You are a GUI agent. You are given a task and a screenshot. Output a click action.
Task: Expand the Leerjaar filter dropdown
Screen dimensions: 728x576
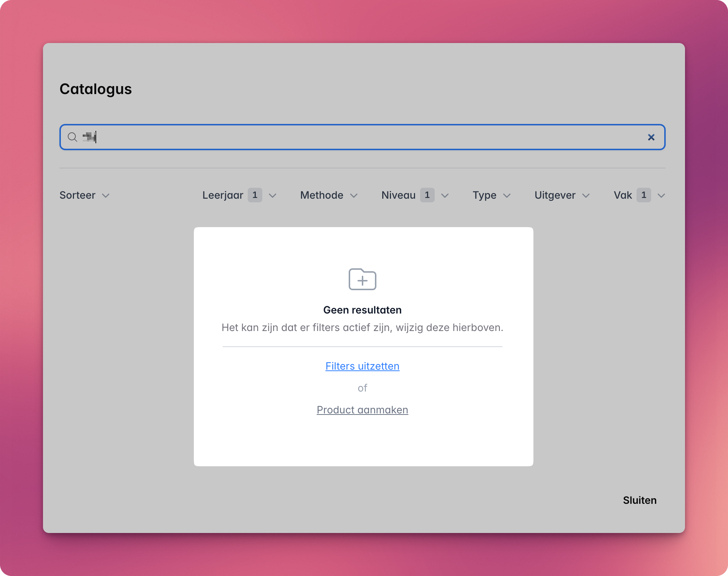click(223, 195)
